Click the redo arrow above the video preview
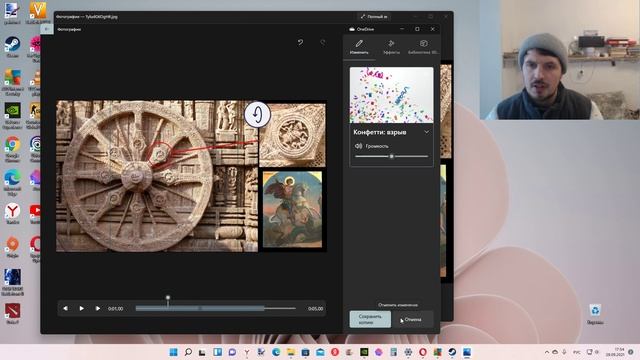Screen dimensions: 640x360 pos(322,42)
